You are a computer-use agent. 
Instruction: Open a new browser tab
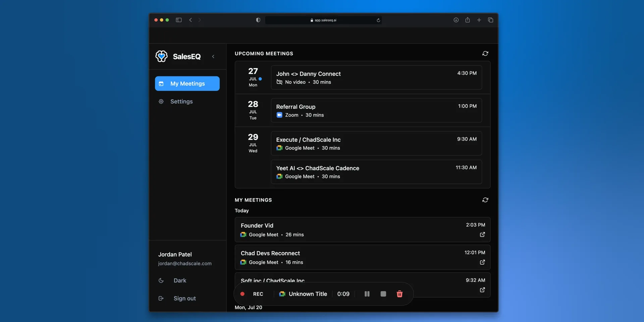[479, 20]
